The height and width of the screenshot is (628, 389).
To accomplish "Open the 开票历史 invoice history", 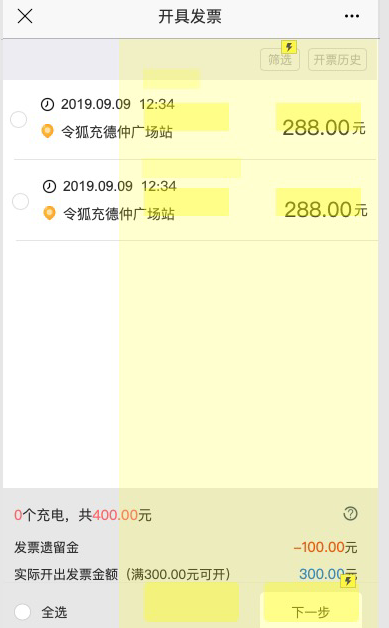I will 337,60.
